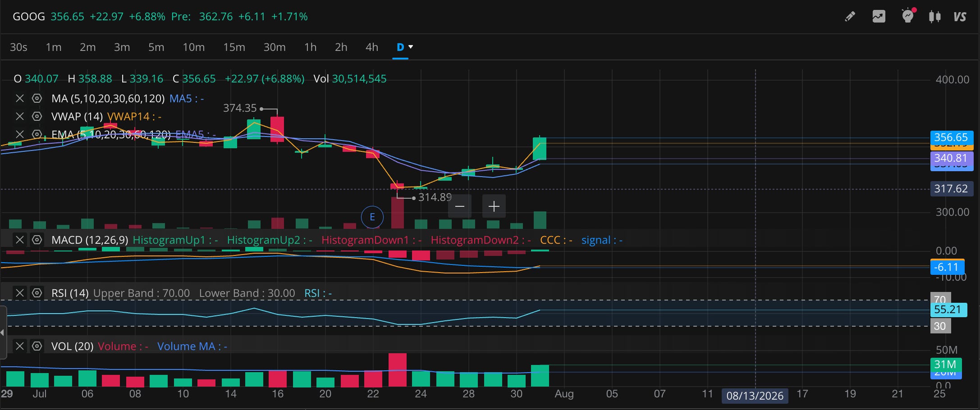
Task: Remove the VOL (20) indicator
Action: point(20,346)
